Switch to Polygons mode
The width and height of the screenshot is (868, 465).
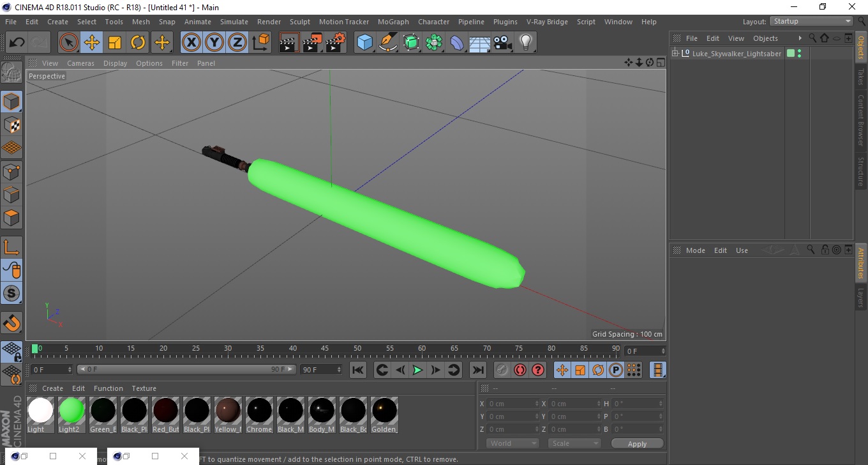pos(11,217)
